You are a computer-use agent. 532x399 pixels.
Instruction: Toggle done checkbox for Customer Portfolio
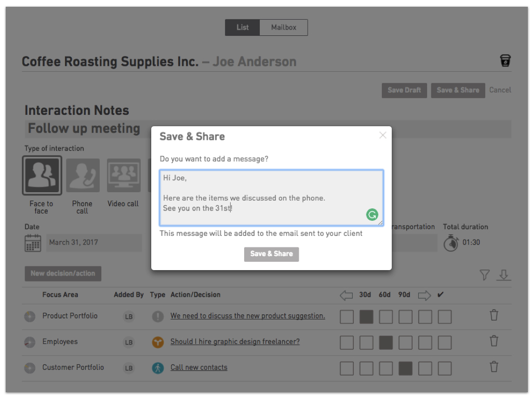445,368
